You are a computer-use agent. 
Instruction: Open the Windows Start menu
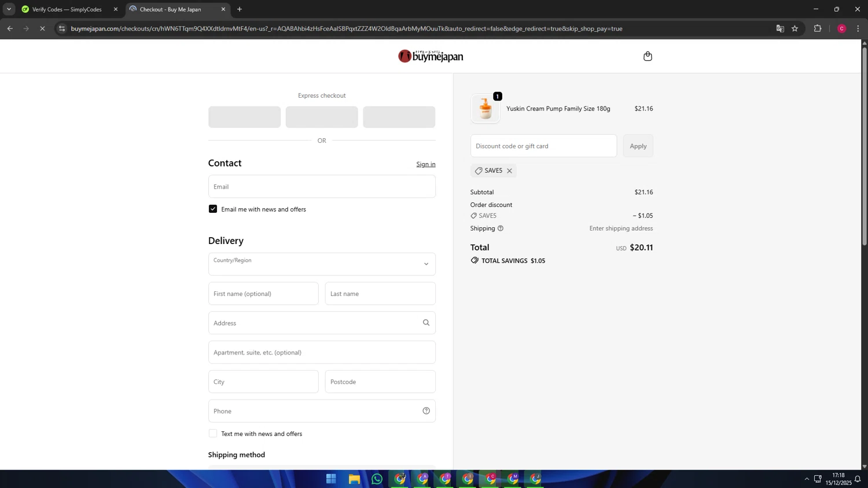click(x=331, y=479)
